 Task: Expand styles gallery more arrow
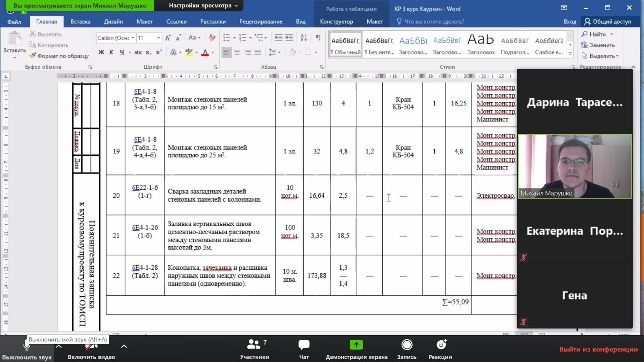click(570, 54)
